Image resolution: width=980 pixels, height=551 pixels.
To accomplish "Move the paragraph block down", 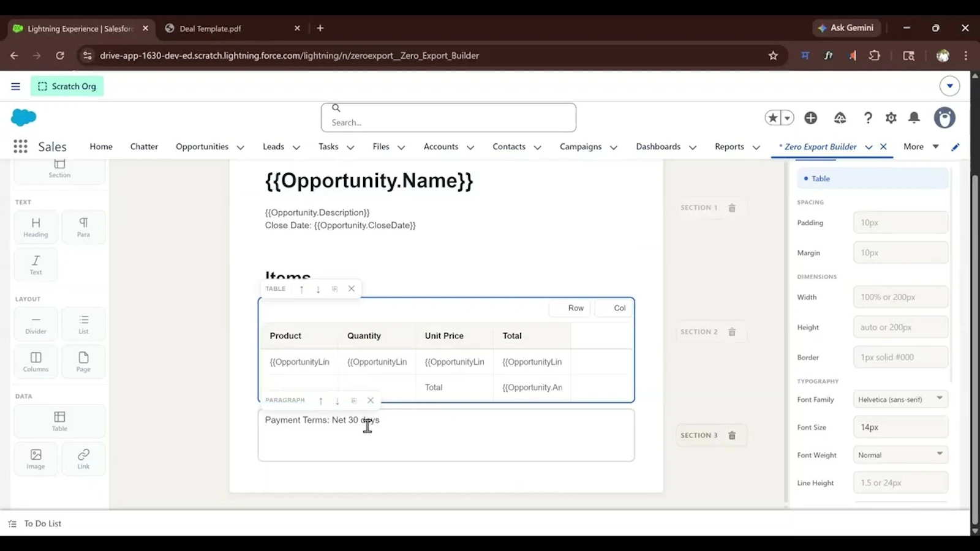I will [x=337, y=400].
